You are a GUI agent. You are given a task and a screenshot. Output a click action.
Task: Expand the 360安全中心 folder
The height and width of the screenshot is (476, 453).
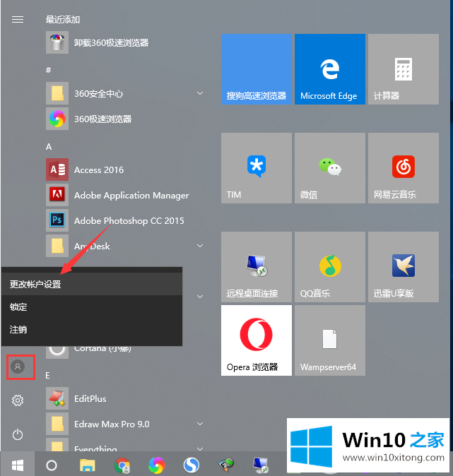tap(200, 93)
